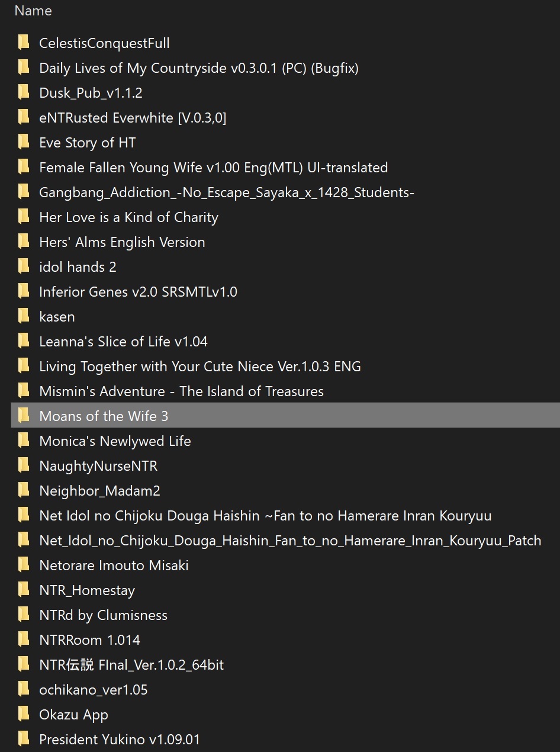The image size is (560, 752).
Task: Select Inferior Genes v2.0 SRSMTLv1.0 folder name
Action: (x=138, y=292)
